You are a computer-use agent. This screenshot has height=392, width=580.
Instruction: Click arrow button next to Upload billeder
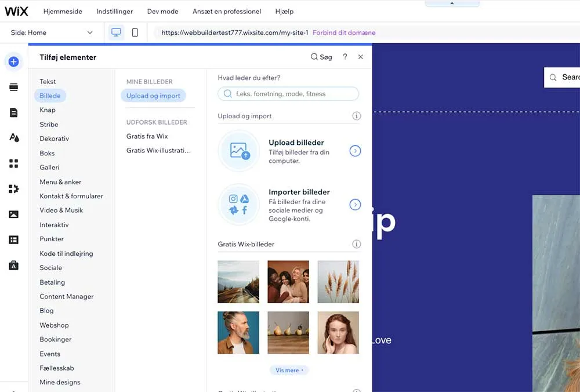coord(355,151)
